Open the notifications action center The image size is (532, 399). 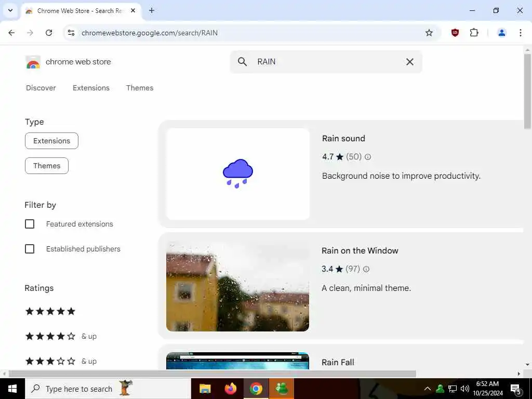[x=515, y=389]
